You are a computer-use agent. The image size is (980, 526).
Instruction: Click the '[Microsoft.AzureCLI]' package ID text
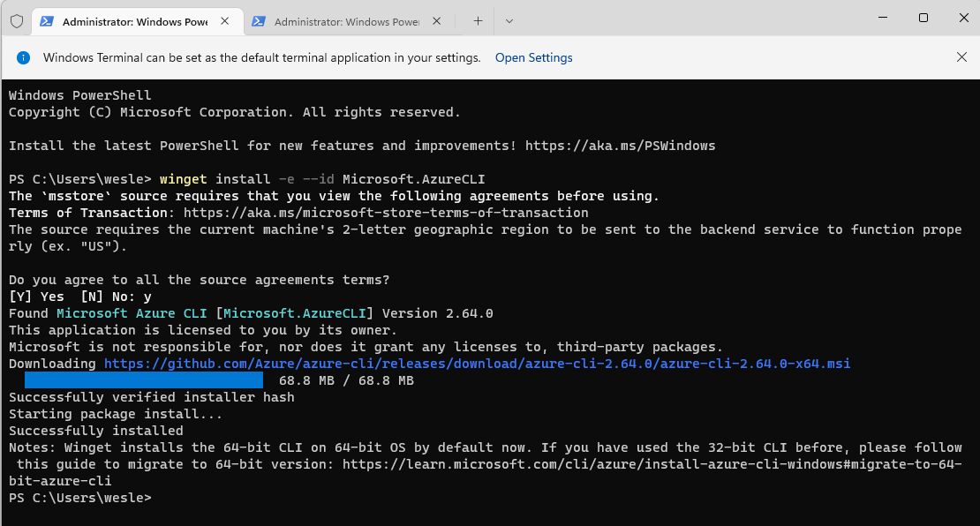[x=294, y=313]
